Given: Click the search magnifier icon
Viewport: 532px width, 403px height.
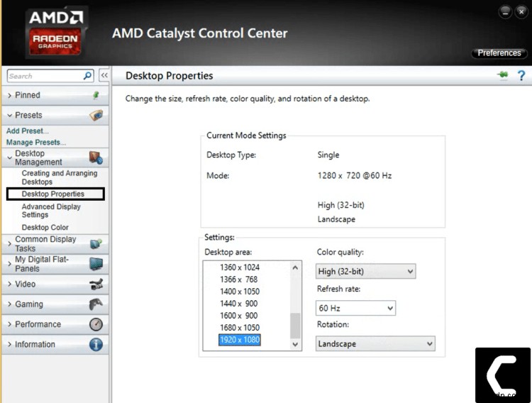Looking at the screenshot, I should pos(87,75).
